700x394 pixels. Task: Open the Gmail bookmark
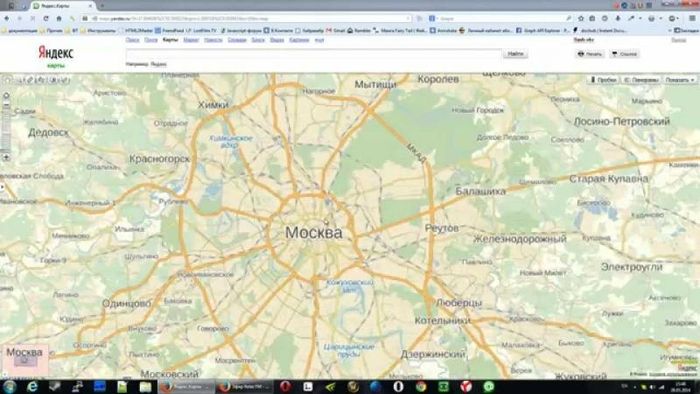point(336,30)
